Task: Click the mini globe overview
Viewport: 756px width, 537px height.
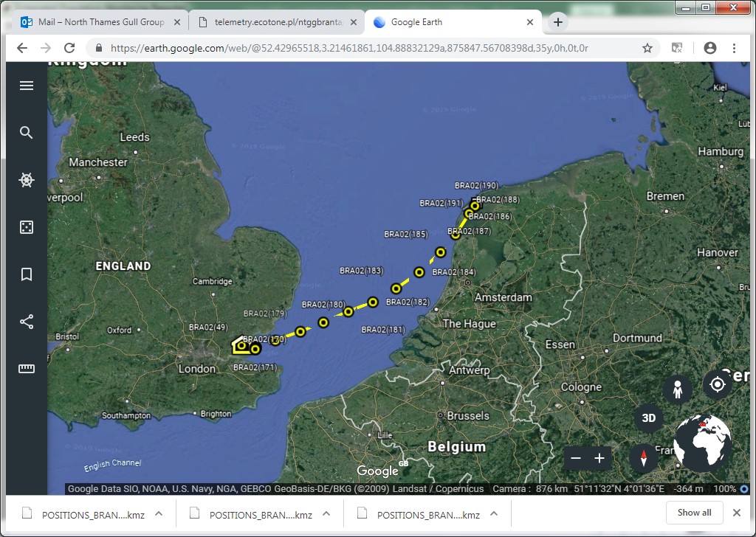Action: [x=703, y=443]
